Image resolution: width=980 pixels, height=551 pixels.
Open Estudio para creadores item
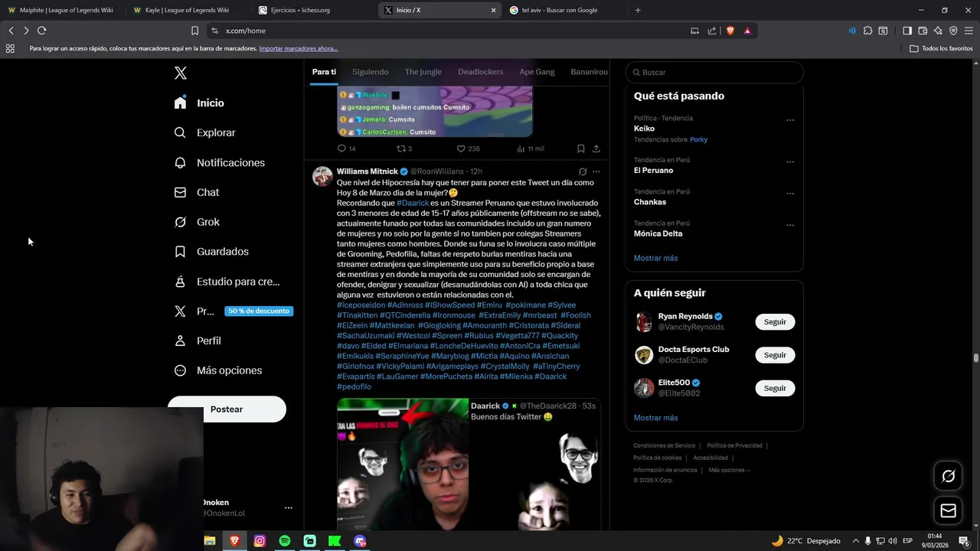[x=227, y=282]
